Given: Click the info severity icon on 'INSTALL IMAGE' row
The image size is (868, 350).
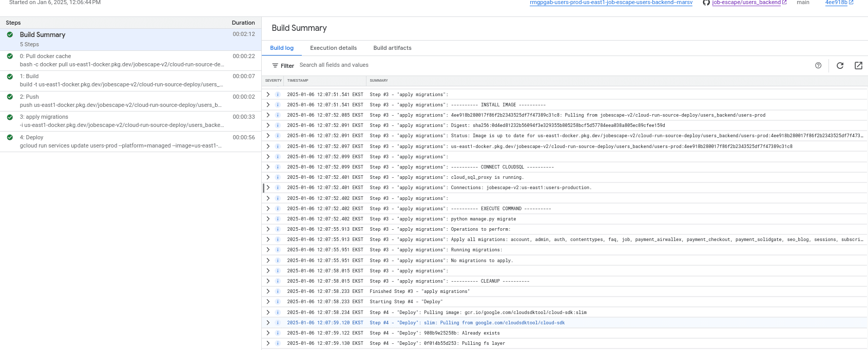Looking at the screenshot, I should pos(278,105).
